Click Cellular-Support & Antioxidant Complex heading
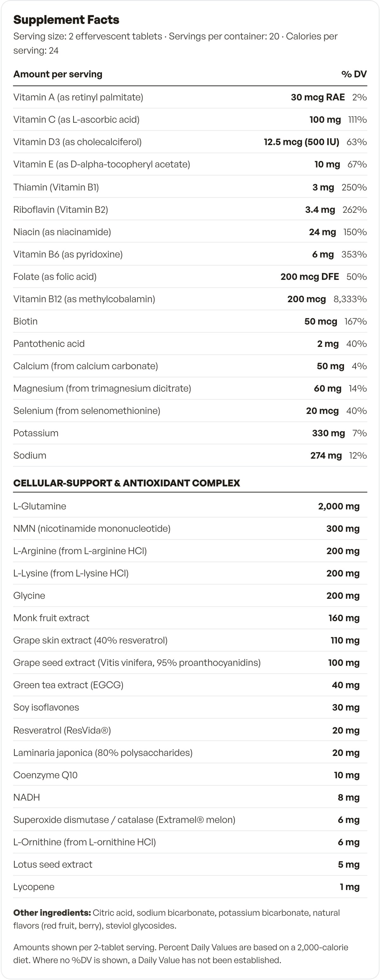 tap(127, 483)
